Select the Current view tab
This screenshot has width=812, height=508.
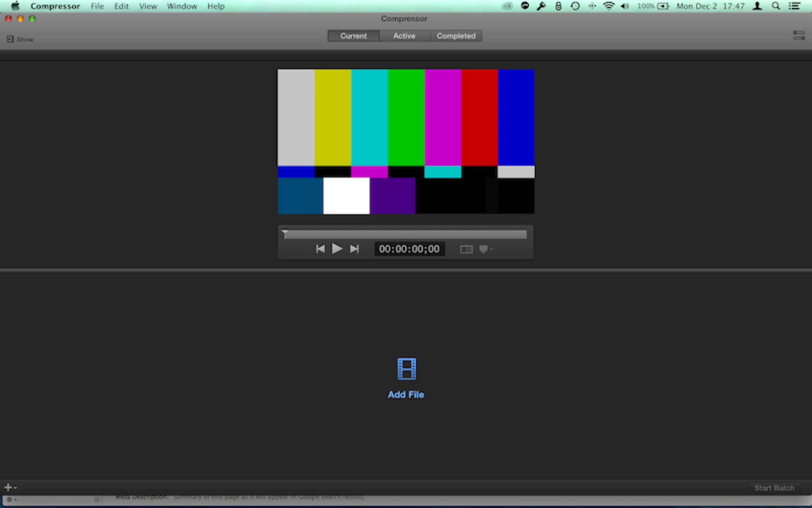click(353, 36)
